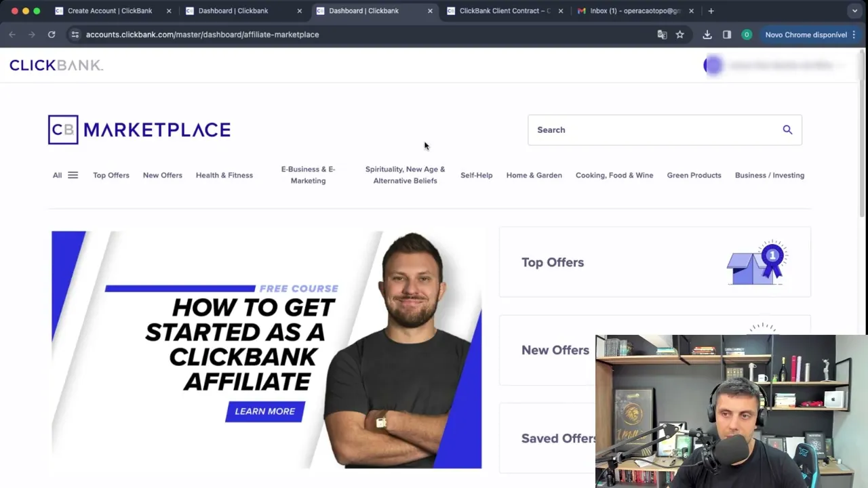Click the CB Marketplace logo
Screen dimensions: 868x488
pyautogui.click(x=139, y=129)
